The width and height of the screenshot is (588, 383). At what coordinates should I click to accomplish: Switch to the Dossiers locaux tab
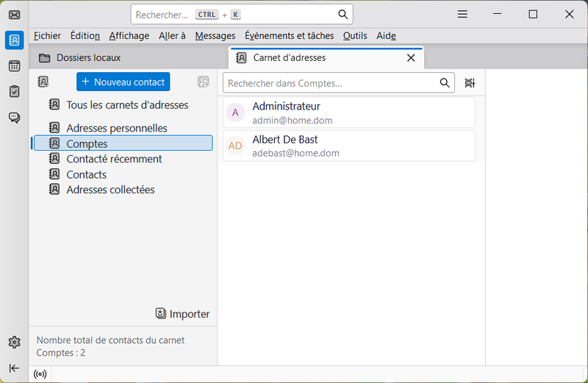(128, 58)
